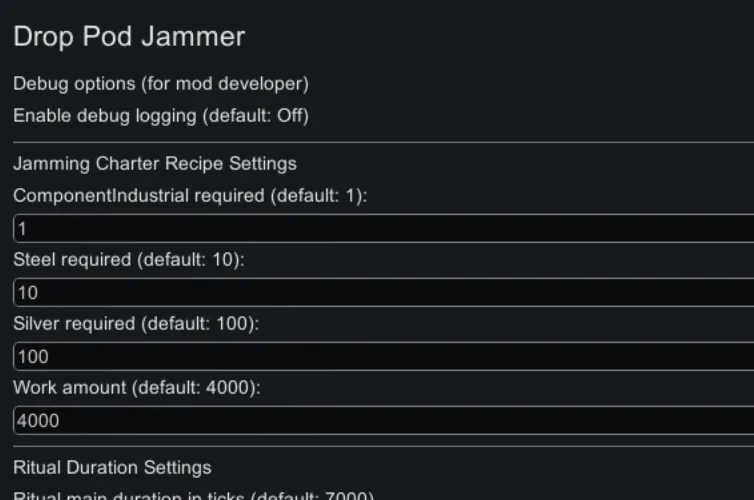754x500 pixels.
Task: Click the Work amount label text
Action: (72, 388)
